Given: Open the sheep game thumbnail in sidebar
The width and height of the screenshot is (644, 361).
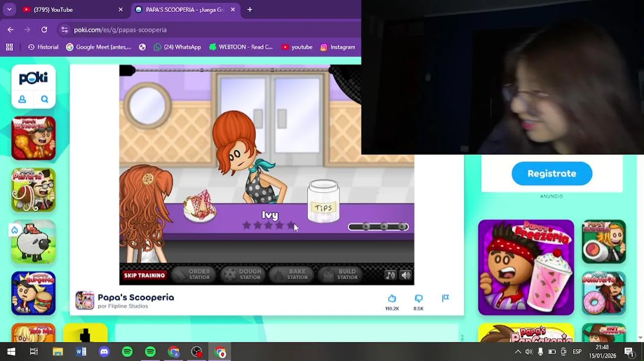Looking at the screenshot, I should pyautogui.click(x=34, y=242).
